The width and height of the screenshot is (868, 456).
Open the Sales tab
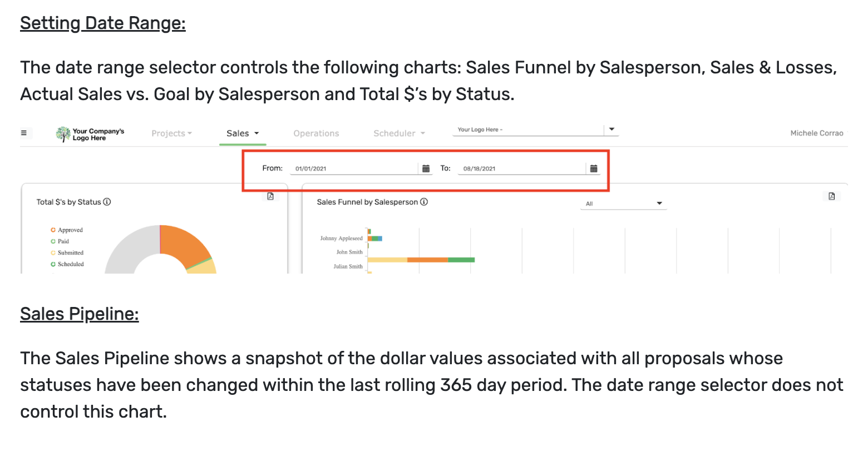243,133
